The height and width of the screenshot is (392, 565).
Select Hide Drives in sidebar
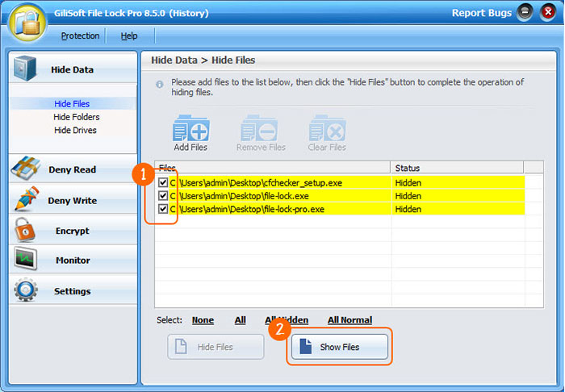tap(75, 130)
